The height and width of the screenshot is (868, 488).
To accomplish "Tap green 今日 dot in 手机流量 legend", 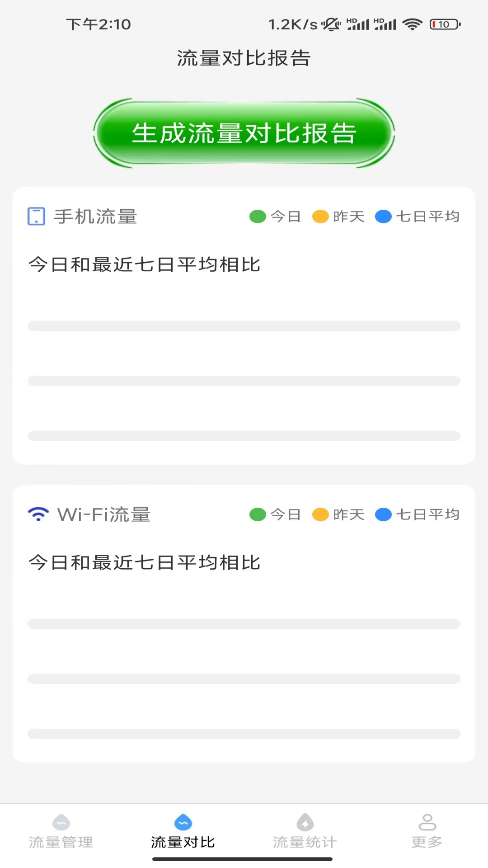I will pos(258,217).
